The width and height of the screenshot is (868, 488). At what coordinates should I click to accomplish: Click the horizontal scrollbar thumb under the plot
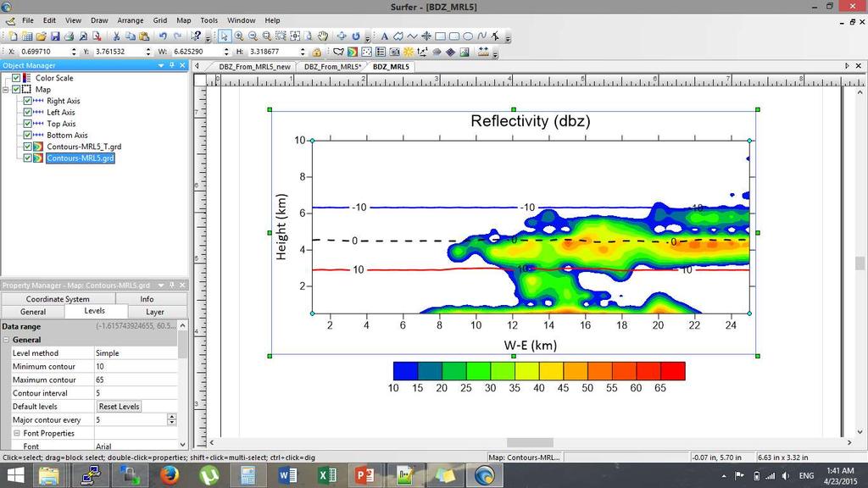pos(530,442)
